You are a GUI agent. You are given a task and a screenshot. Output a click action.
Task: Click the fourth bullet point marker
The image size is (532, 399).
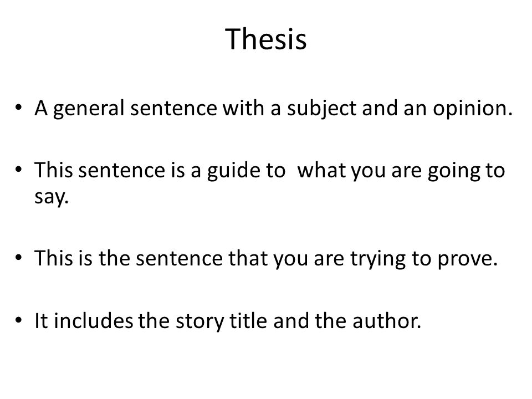point(19,320)
